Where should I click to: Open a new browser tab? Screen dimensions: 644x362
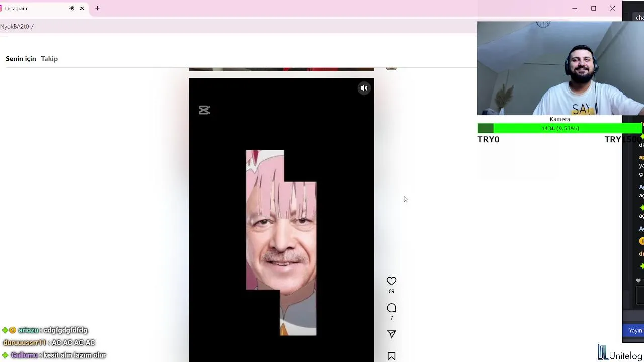click(x=97, y=8)
